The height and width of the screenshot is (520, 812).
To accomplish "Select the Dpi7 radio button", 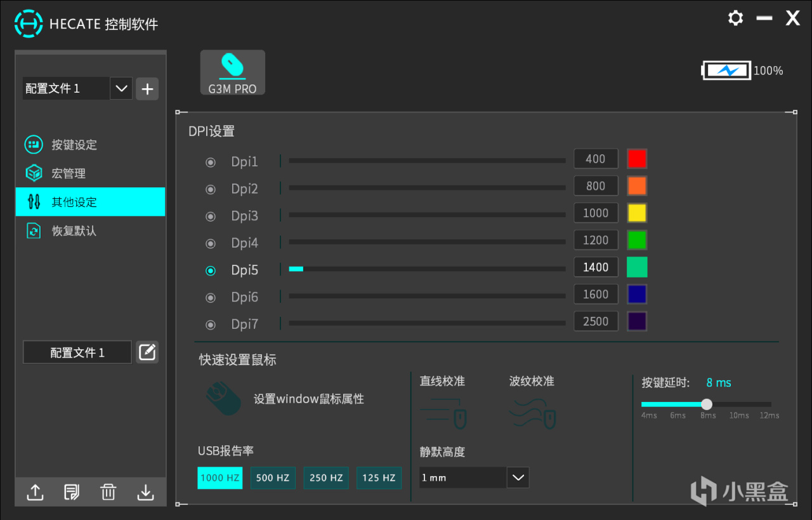I will tap(211, 325).
